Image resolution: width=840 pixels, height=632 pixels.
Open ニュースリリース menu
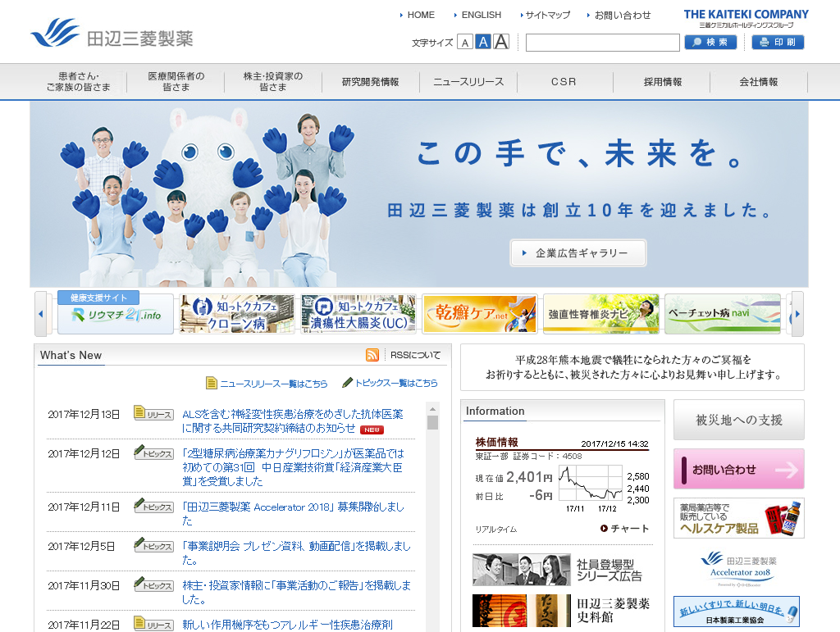(x=468, y=82)
